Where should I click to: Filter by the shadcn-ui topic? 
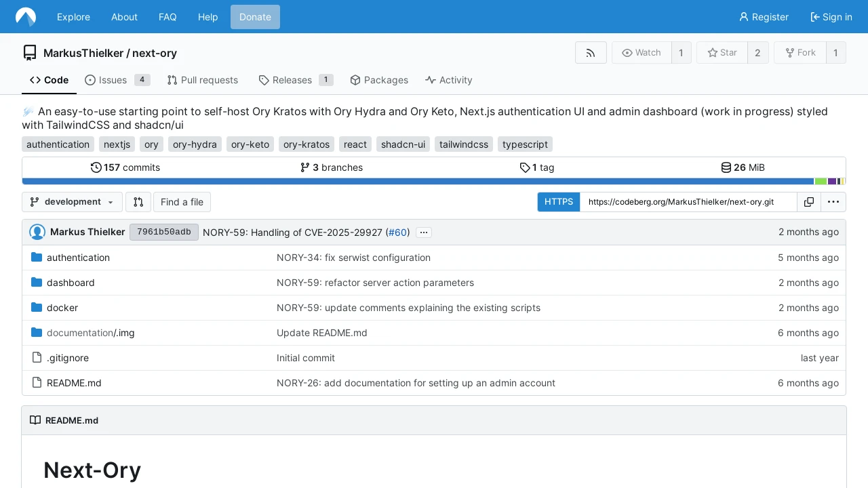(403, 144)
